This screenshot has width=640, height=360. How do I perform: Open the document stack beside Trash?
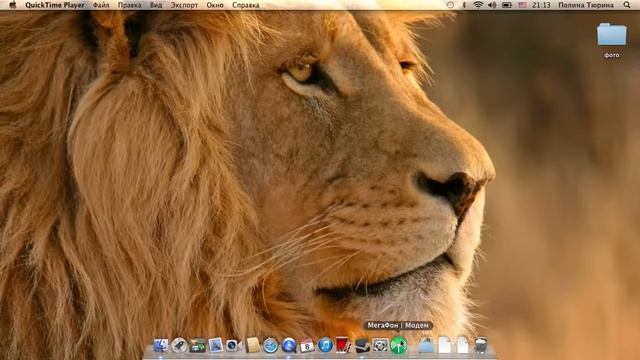[x=462, y=345]
